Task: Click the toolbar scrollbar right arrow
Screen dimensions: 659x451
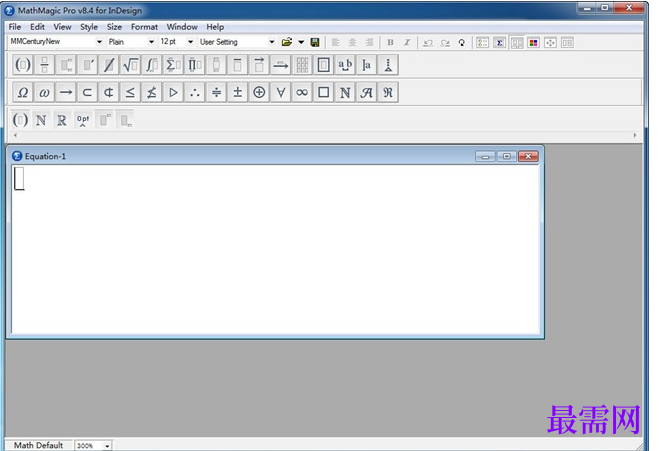Action: 635,135
